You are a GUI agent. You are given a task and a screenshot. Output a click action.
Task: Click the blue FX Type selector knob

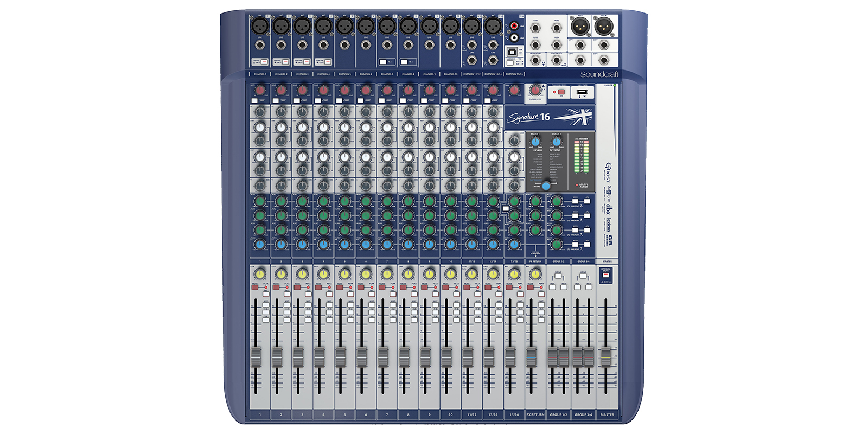(x=546, y=186)
